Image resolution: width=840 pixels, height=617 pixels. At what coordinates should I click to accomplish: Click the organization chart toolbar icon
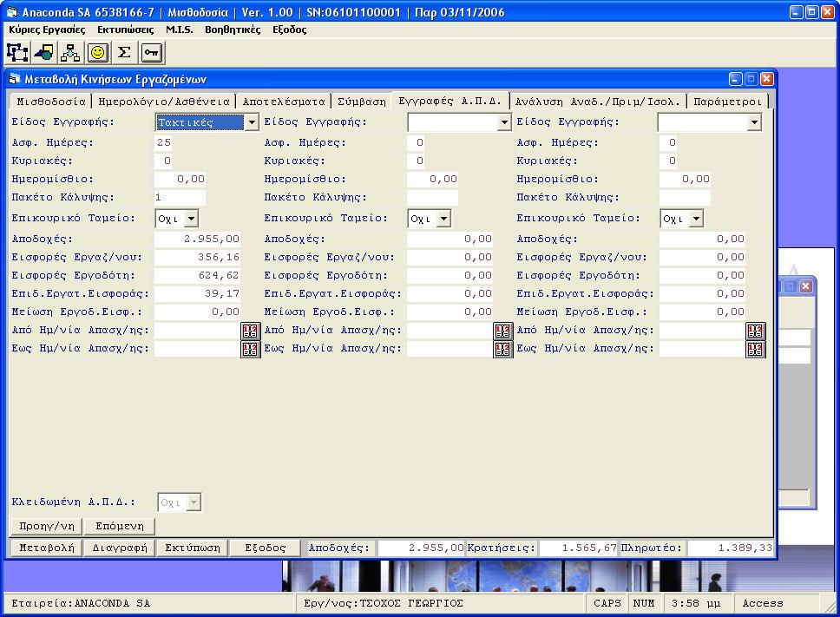pos(17,52)
